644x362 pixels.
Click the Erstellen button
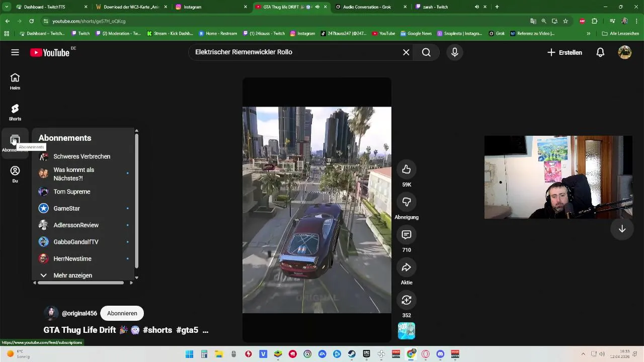(x=565, y=52)
